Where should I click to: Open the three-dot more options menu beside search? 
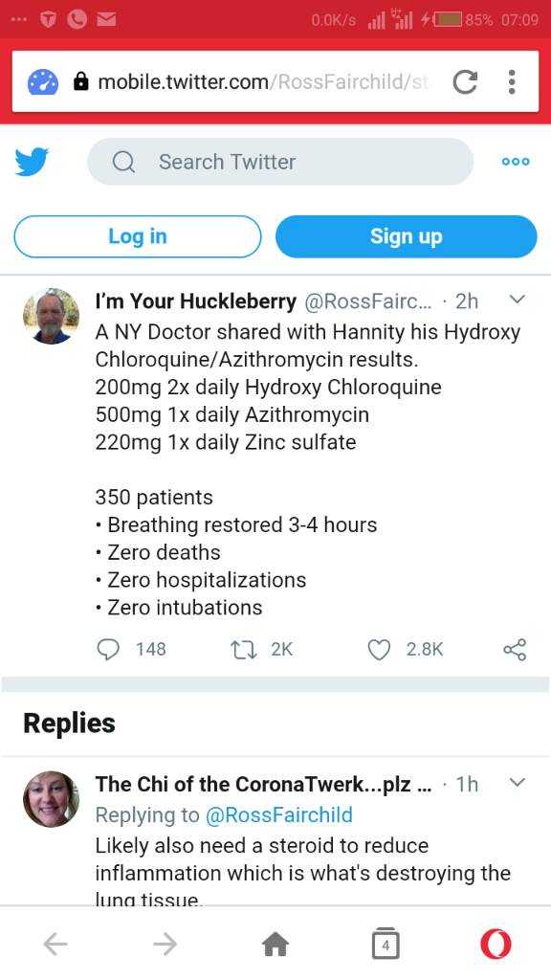pyautogui.click(x=516, y=162)
